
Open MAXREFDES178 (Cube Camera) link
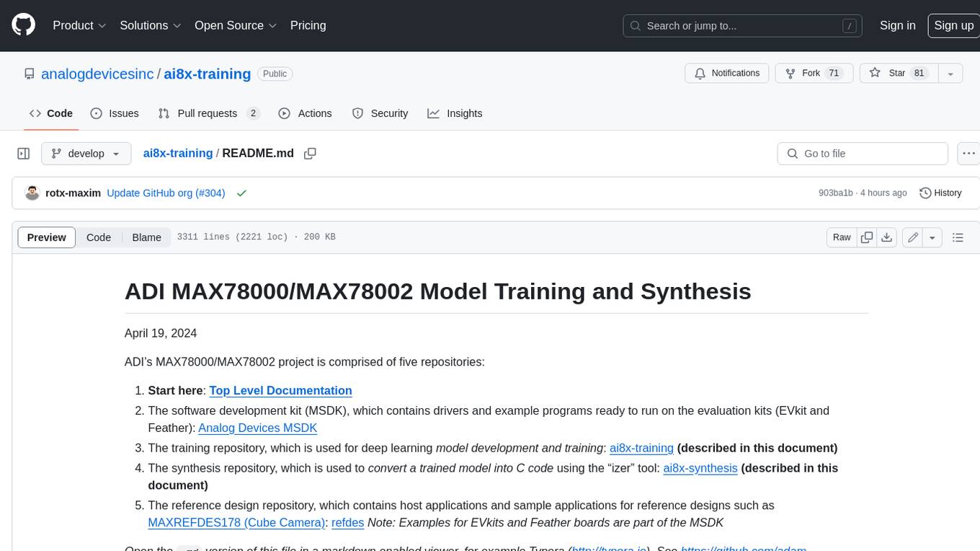[x=236, y=523]
